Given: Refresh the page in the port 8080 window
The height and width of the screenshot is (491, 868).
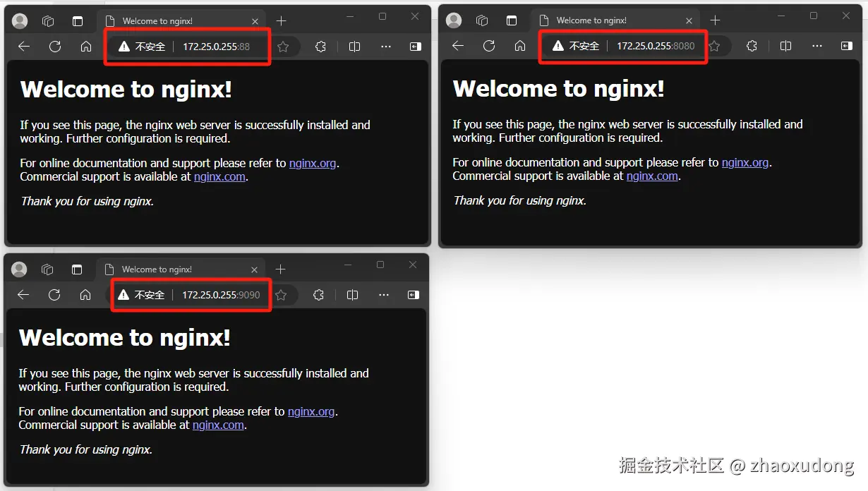Looking at the screenshot, I should coord(489,46).
